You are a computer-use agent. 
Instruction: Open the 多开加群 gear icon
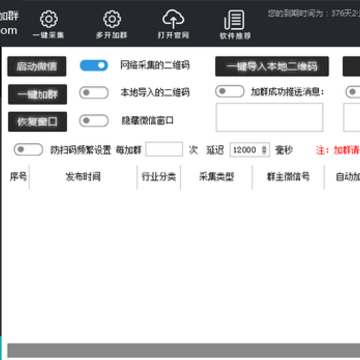point(112,19)
